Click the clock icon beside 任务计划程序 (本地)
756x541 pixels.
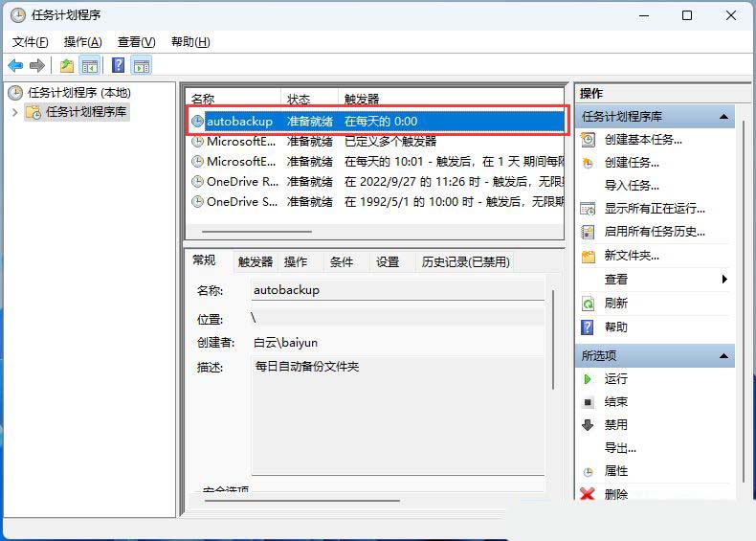click(x=15, y=92)
